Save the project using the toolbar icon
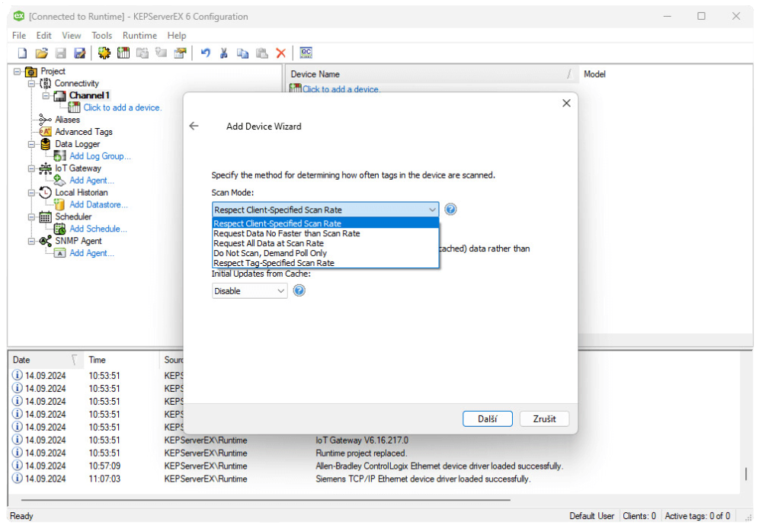This screenshot has height=532, width=762. (60, 53)
